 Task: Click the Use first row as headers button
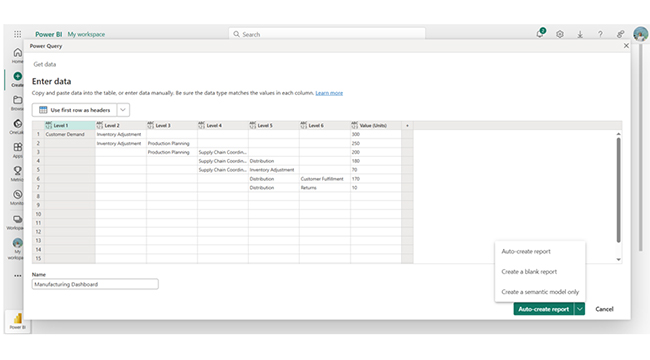(75, 110)
